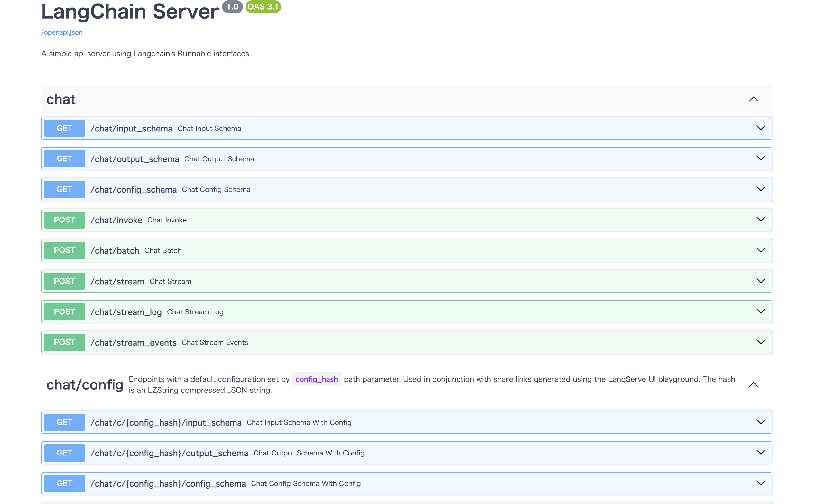Expand the /chat/invoke row arrow
Screen dimensions: 816x504
(760, 220)
